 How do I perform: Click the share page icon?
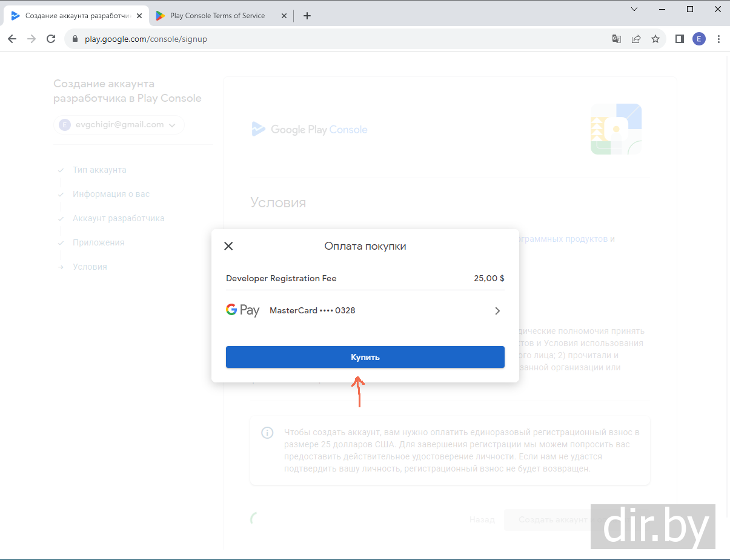[635, 39]
